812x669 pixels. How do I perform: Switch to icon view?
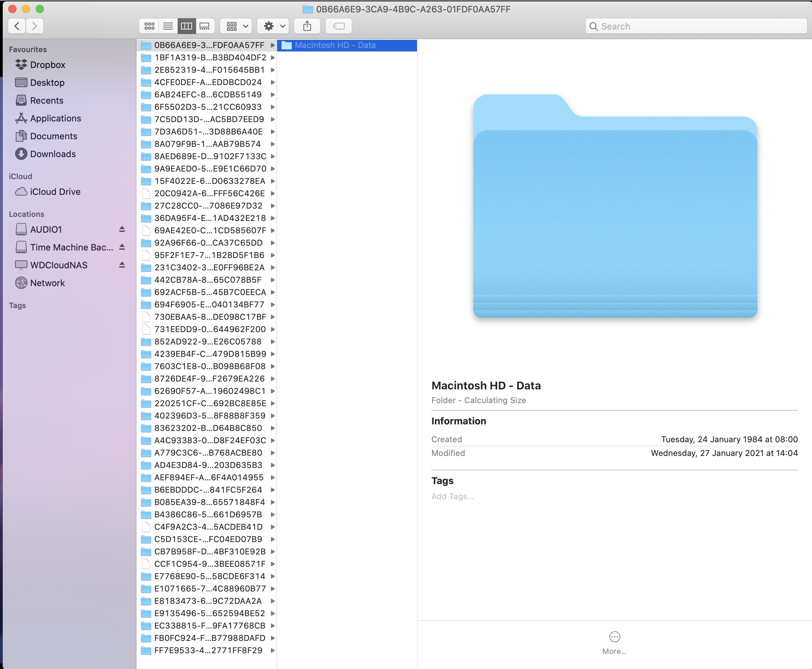(149, 26)
